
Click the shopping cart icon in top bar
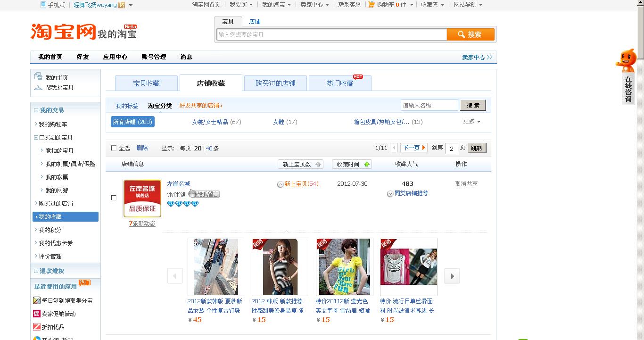(372, 4)
